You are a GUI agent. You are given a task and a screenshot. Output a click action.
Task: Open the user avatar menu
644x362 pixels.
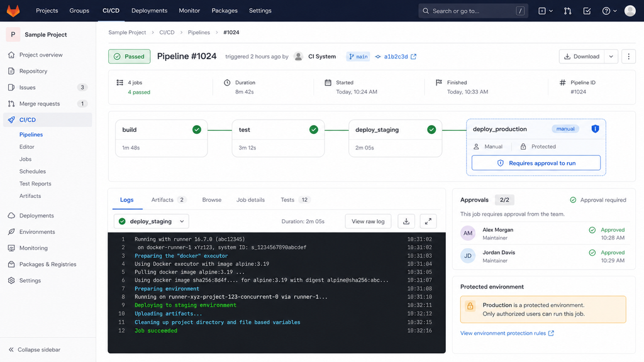click(x=630, y=11)
